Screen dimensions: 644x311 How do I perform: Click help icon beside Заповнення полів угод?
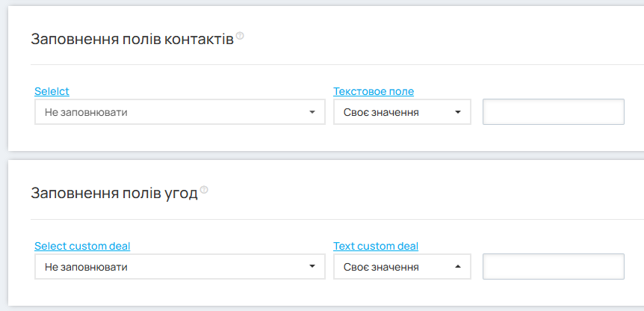(x=204, y=190)
